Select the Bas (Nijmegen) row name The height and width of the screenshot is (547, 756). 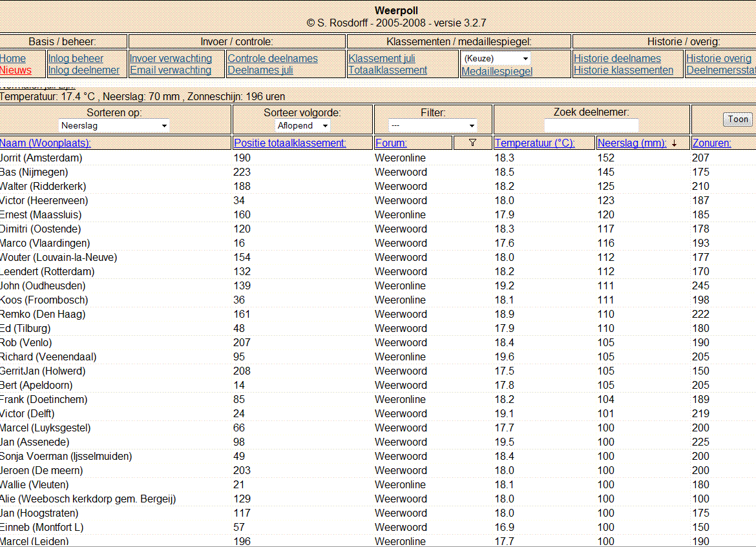click(34, 172)
